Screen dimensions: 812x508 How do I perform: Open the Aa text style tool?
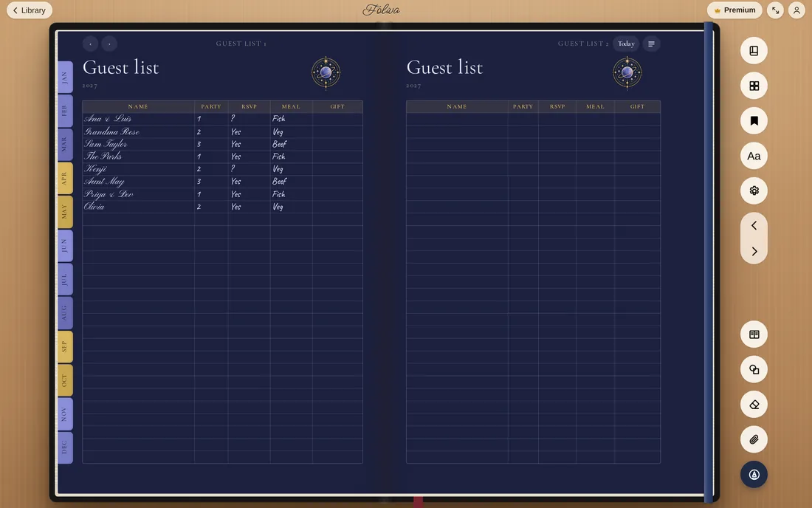click(x=754, y=156)
